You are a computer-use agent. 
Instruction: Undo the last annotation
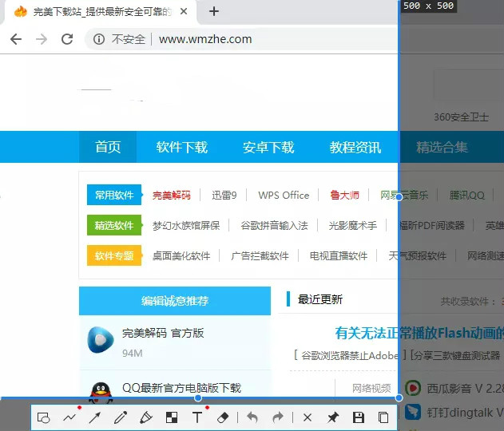pos(252,417)
